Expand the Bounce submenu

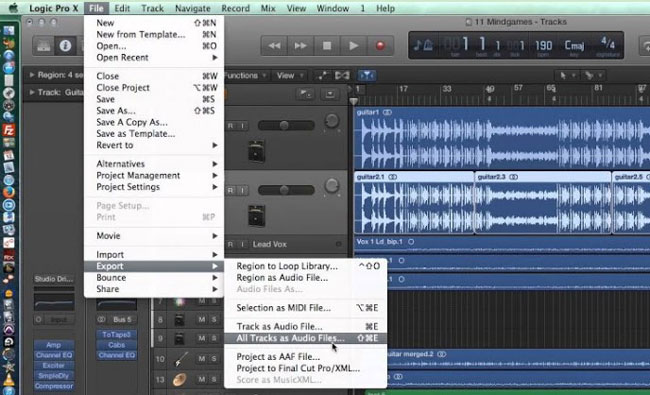pyautogui.click(x=154, y=278)
